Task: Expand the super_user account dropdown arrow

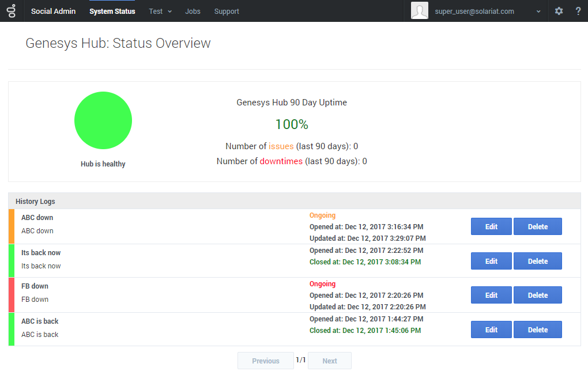Action: click(x=538, y=12)
